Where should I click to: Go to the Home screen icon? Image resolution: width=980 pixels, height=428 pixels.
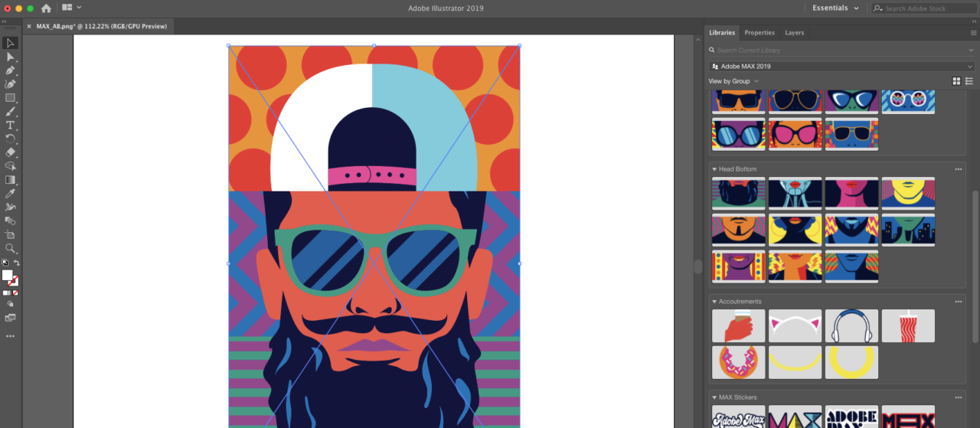tap(46, 8)
